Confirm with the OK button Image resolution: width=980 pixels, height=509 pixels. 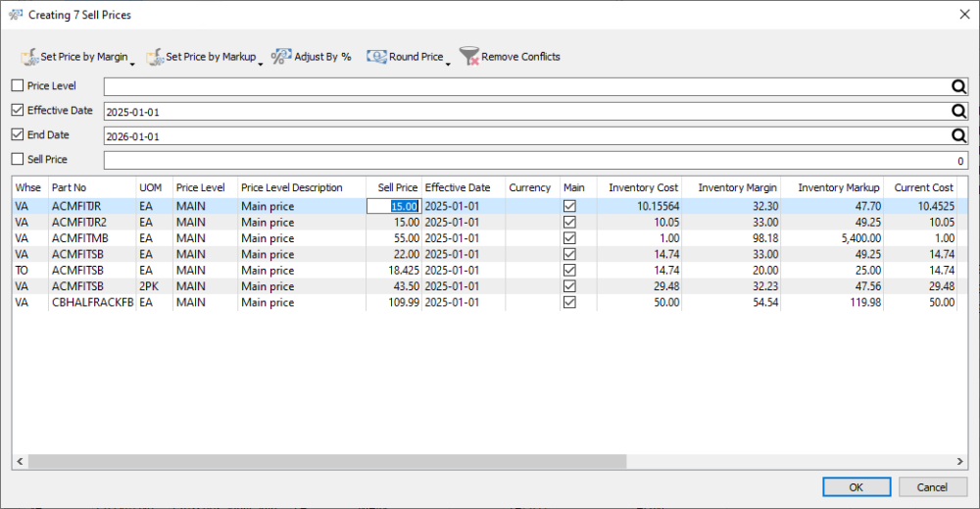point(857,487)
